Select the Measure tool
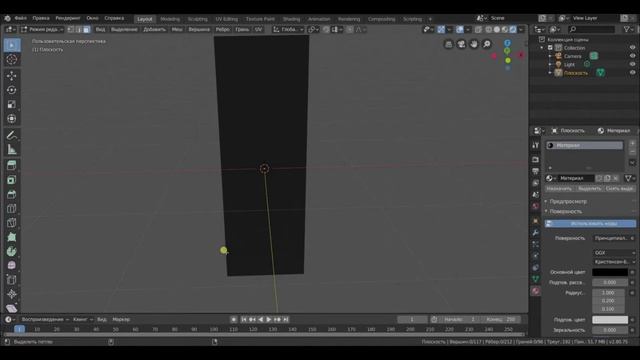Image resolution: width=640 pixels, height=360 pixels. tap(12, 149)
